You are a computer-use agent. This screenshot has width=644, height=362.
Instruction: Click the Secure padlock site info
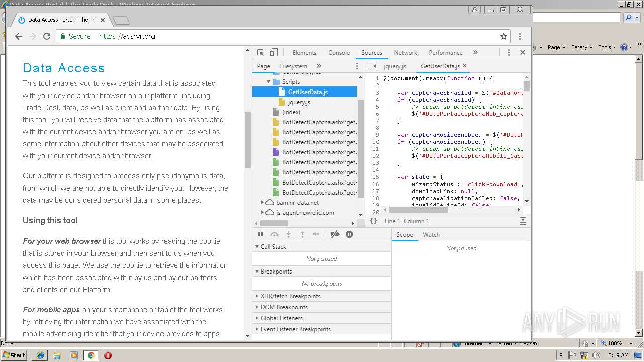coord(75,36)
